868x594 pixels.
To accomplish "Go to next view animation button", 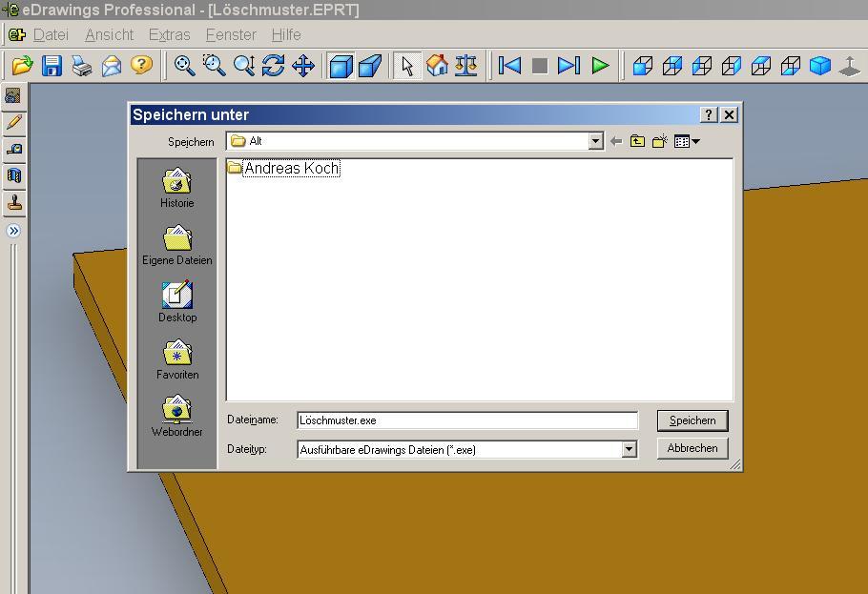I will click(569, 66).
